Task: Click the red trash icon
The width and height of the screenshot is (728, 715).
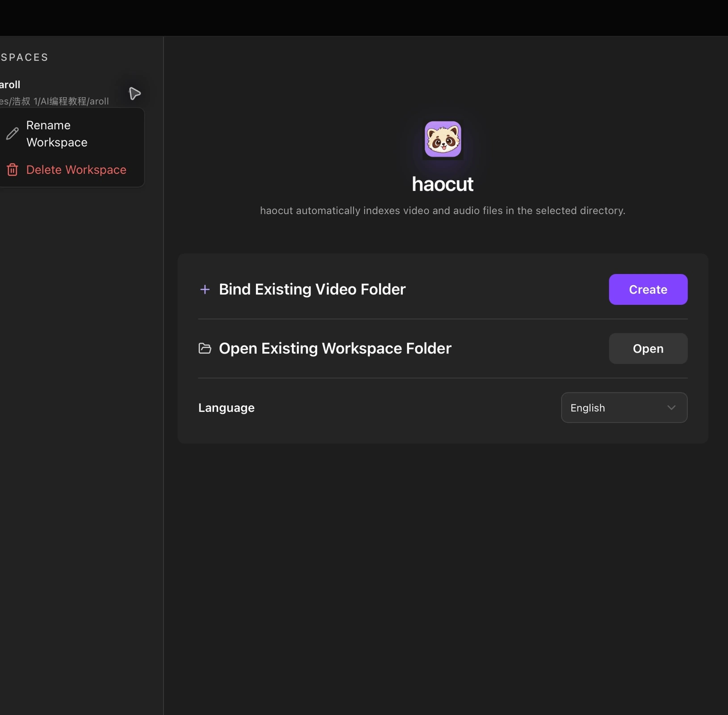Action: (x=13, y=170)
